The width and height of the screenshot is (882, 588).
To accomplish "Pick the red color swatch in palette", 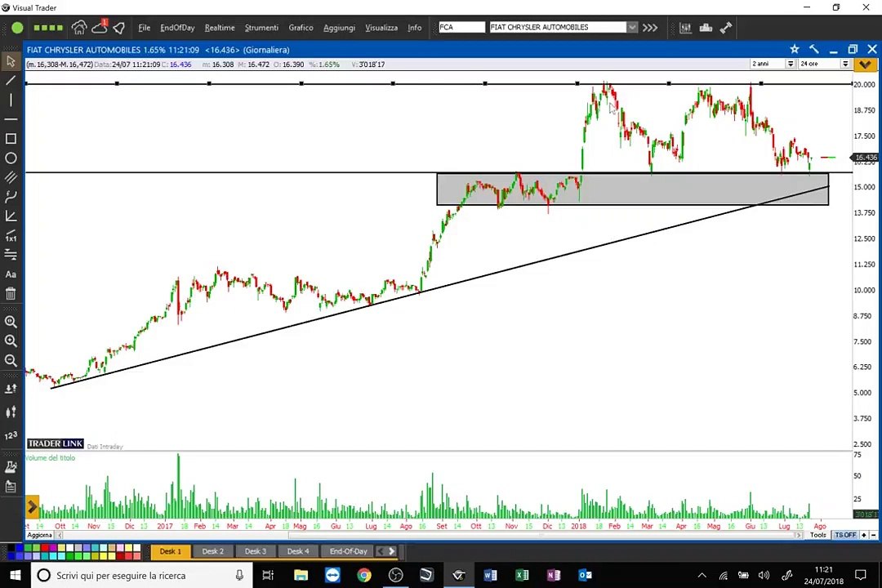I will pyautogui.click(x=46, y=547).
